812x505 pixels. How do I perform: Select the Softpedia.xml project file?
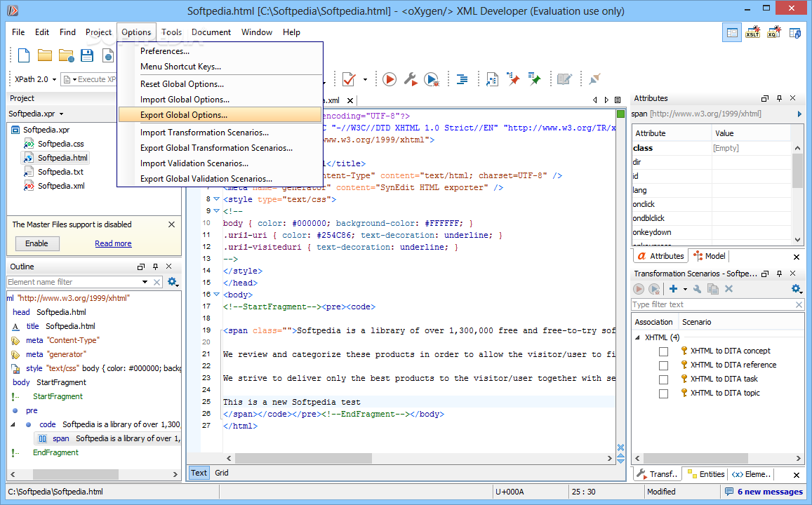click(x=61, y=186)
